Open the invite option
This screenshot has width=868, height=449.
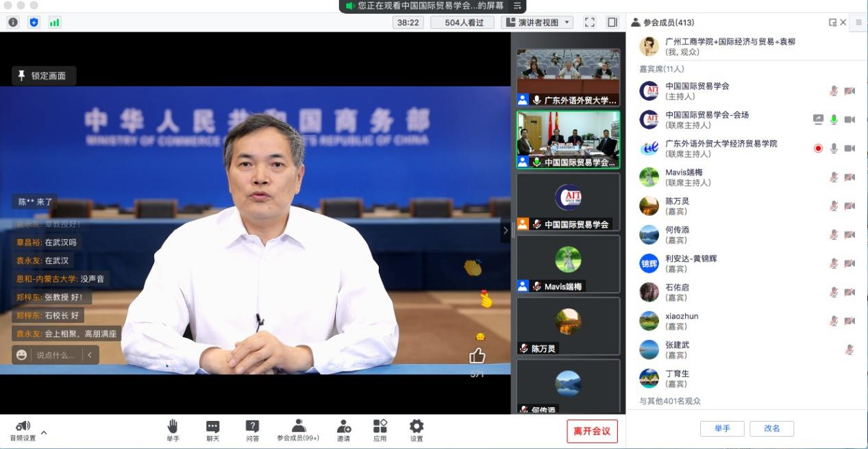(343, 430)
